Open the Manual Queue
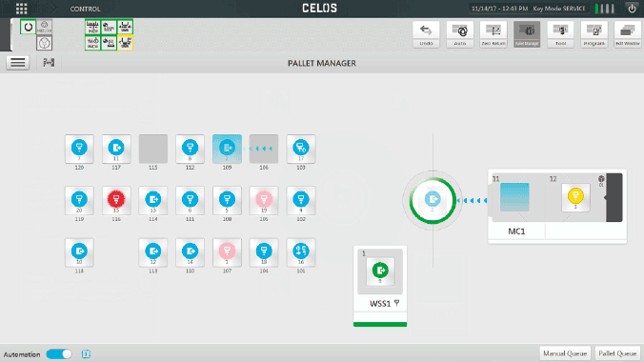644x362 pixels. (x=565, y=353)
